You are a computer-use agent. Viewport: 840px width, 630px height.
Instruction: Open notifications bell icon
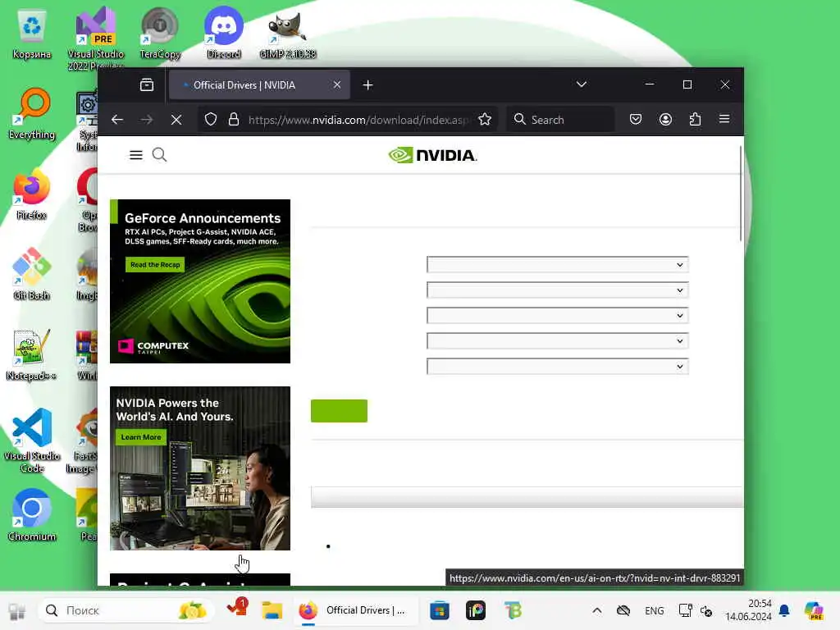point(784,610)
